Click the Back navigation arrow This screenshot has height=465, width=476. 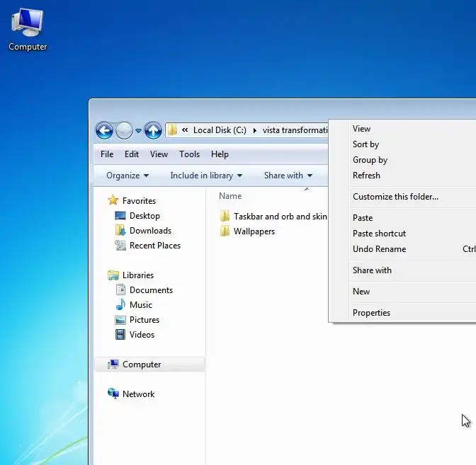click(104, 130)
